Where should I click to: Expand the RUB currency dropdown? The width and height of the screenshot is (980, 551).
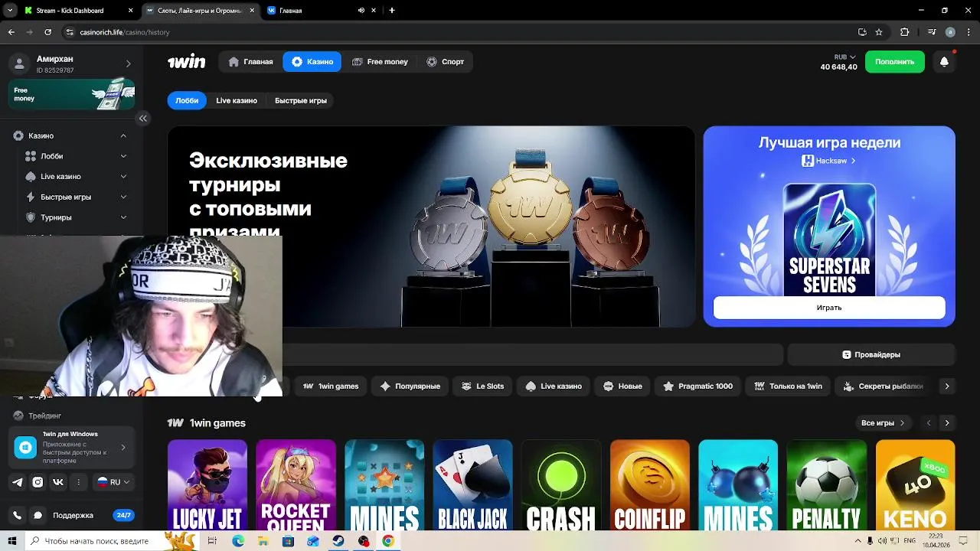coord(845,57)
